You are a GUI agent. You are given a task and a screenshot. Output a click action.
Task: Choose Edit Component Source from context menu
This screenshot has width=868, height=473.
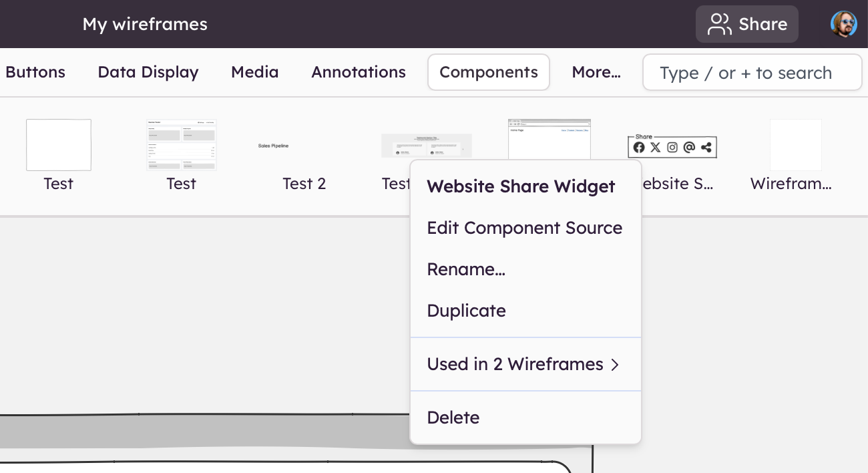click(x=524, y=228)
